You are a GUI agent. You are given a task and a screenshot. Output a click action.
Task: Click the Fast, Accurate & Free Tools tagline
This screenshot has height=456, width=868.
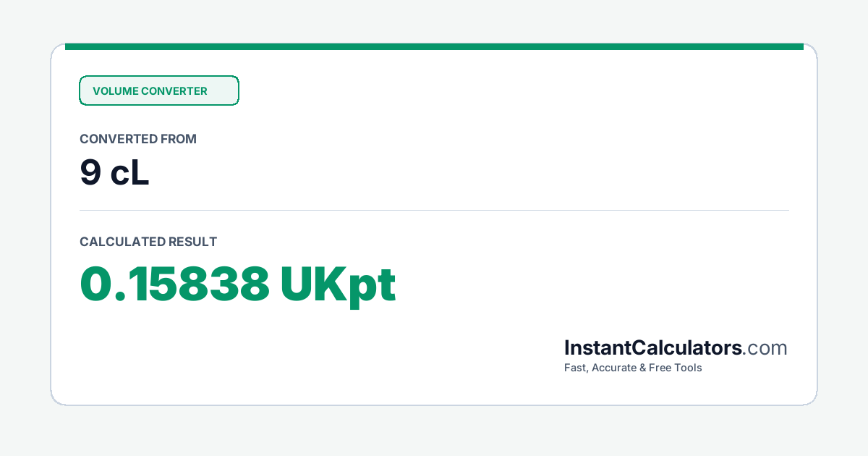pos(633,368)
